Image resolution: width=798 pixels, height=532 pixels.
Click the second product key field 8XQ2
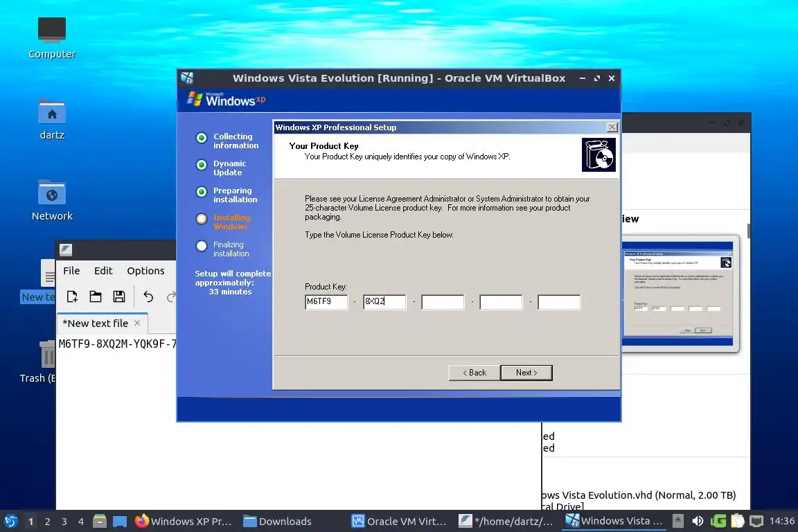[384, 301]
